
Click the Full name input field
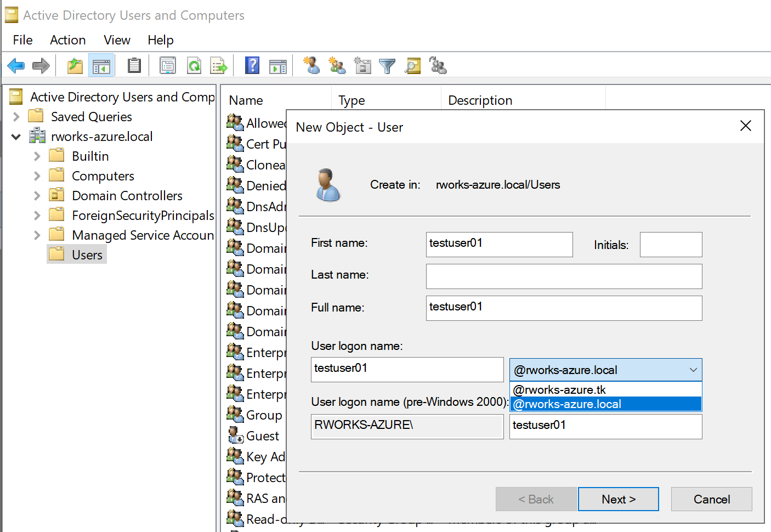click(x=564, y=308)
